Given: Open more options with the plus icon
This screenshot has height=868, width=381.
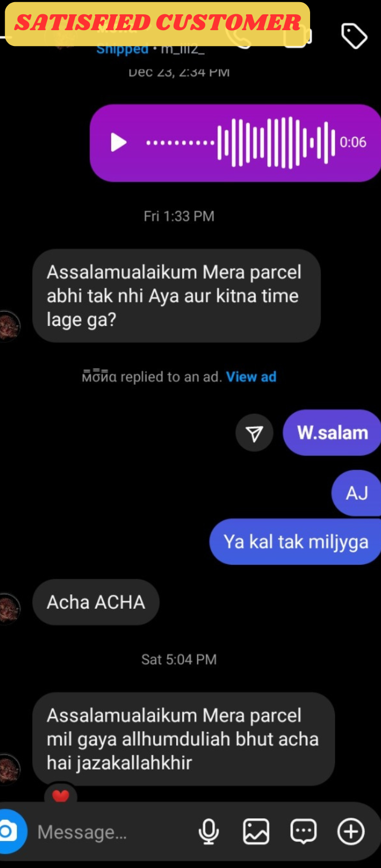Looking at the screenshot, I should pos(351,831).
